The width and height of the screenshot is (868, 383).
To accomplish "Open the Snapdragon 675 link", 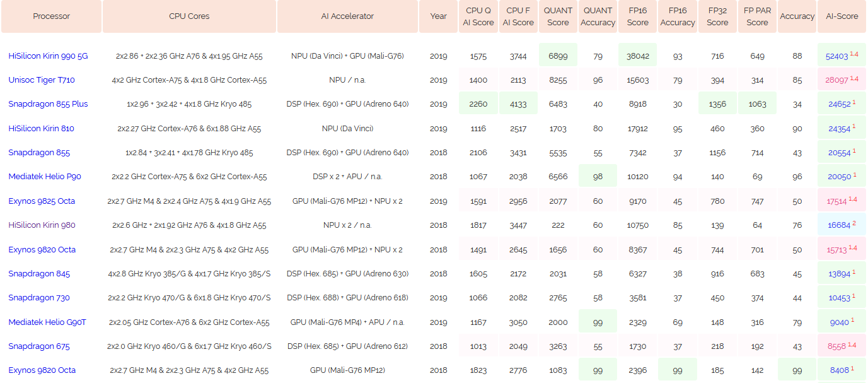I will 39,346.
